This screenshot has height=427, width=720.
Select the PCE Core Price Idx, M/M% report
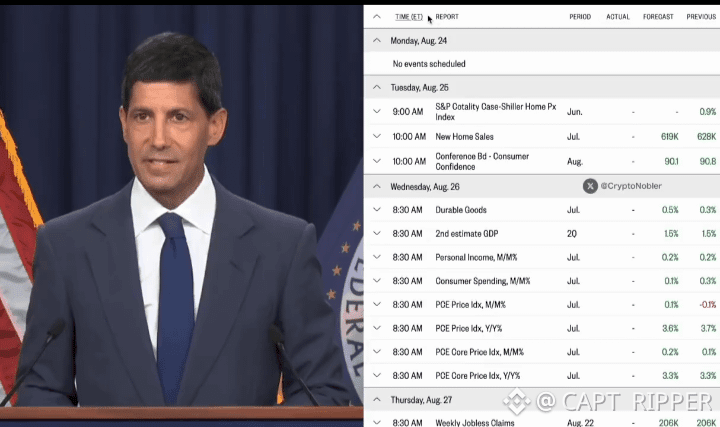coord(479,352)
